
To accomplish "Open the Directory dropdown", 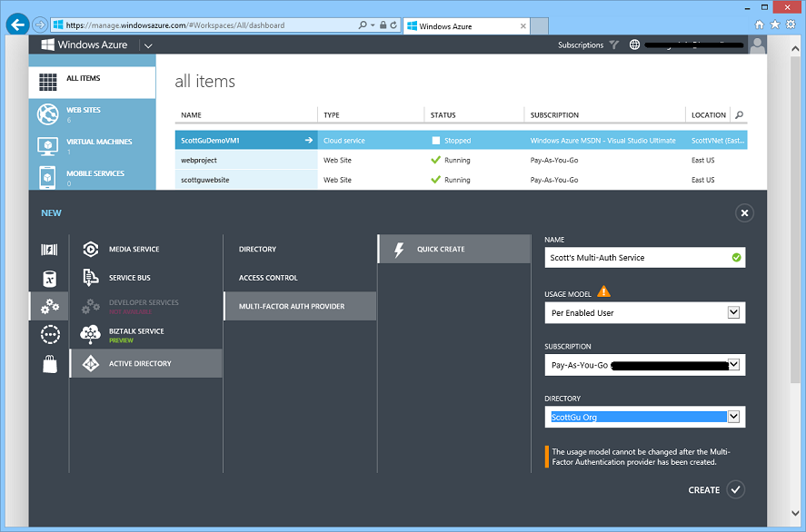I will point(645,417).
